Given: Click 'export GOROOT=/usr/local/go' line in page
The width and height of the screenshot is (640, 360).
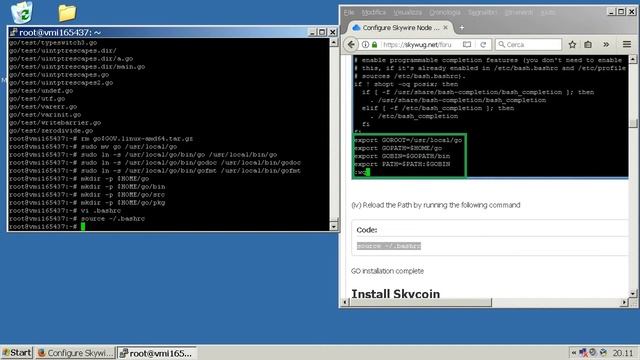Looking at the screenshot, I should [408, 140].
